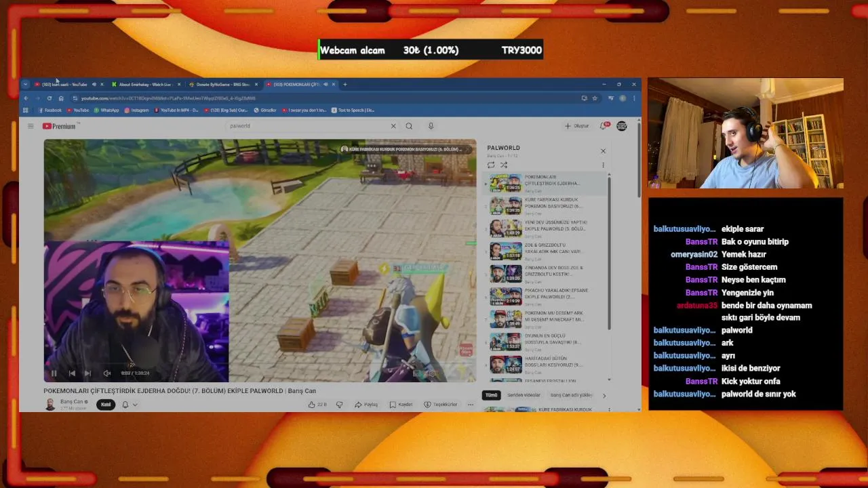
Task: Open the subscription notification bell dropdown
Action: pos(130,405)
